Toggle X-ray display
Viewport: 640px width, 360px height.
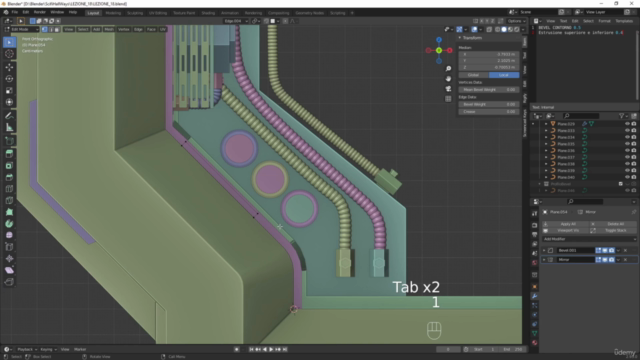pos(489,29)
